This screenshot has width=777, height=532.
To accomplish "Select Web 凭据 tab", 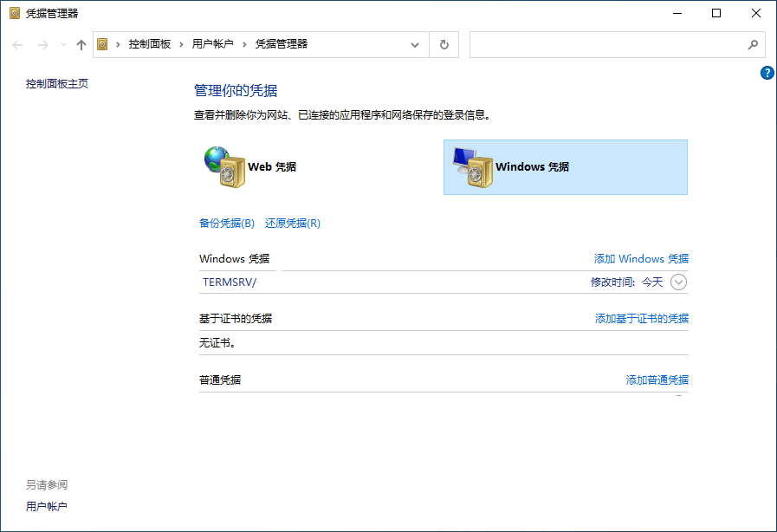I will tap(318, 167).
